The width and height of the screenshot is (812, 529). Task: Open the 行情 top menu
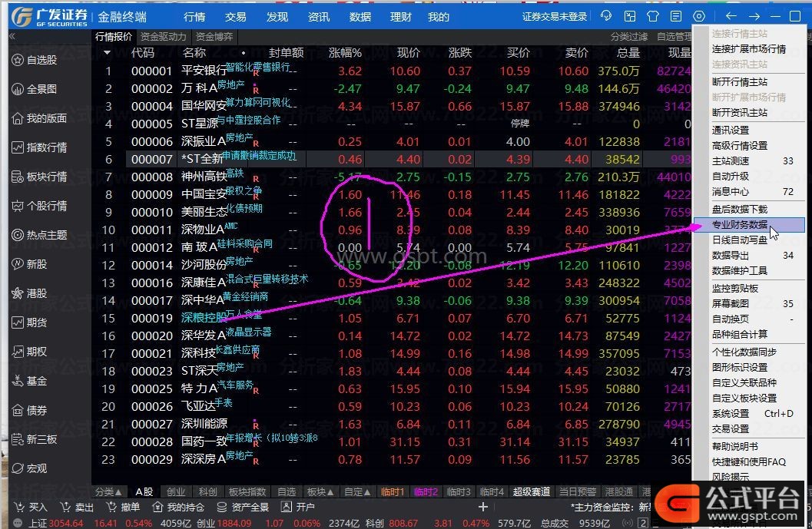coord(194,17)
